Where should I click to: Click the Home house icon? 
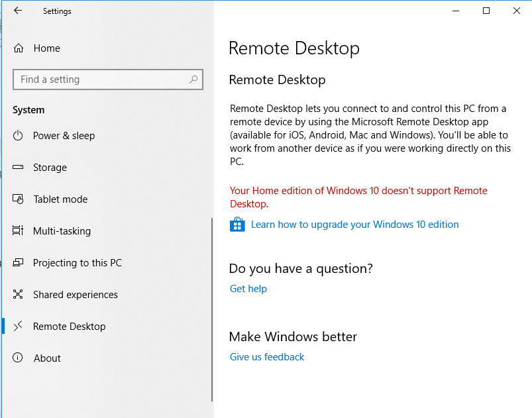19,48
